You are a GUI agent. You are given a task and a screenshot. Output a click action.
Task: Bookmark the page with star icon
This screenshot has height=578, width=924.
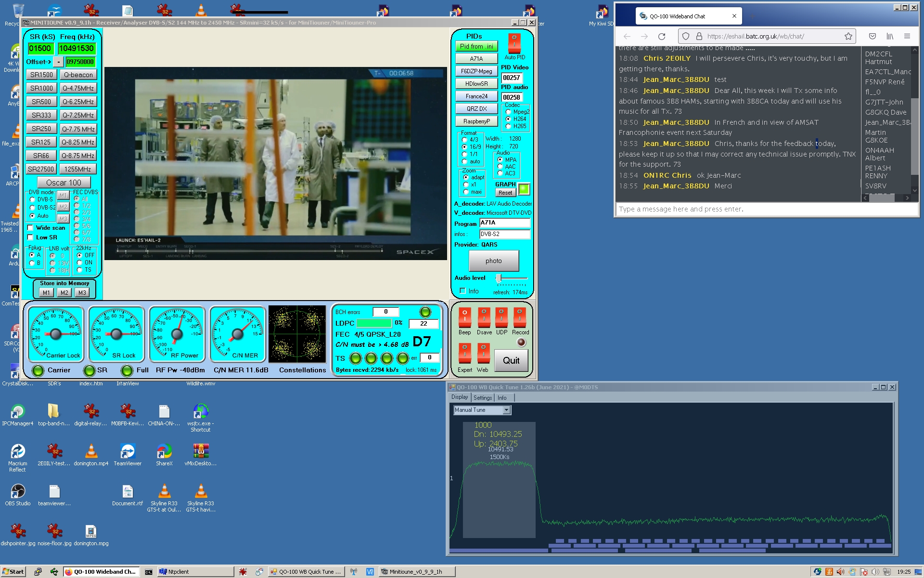(848, 36)
